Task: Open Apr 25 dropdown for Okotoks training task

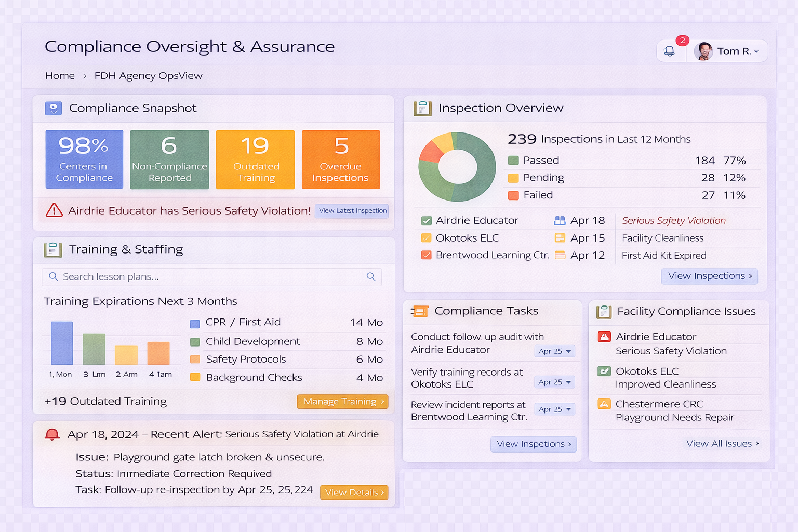Action: tap(554, 382)
